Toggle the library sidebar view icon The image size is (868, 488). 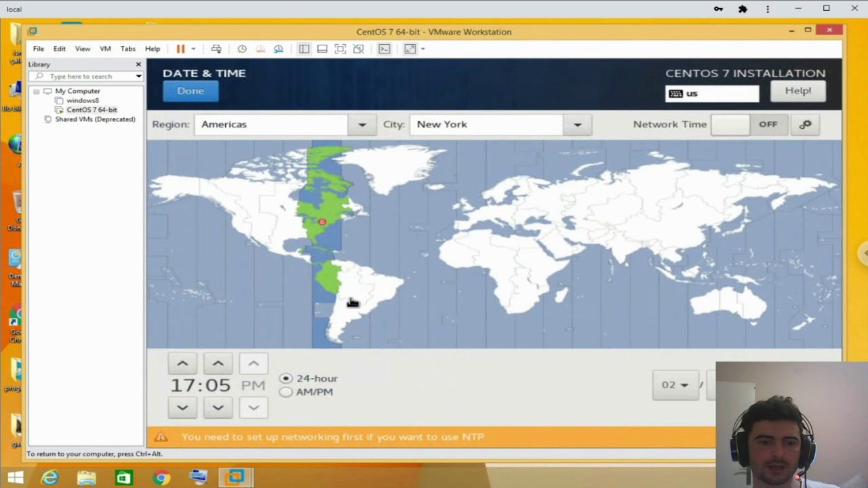click(304, 49)
